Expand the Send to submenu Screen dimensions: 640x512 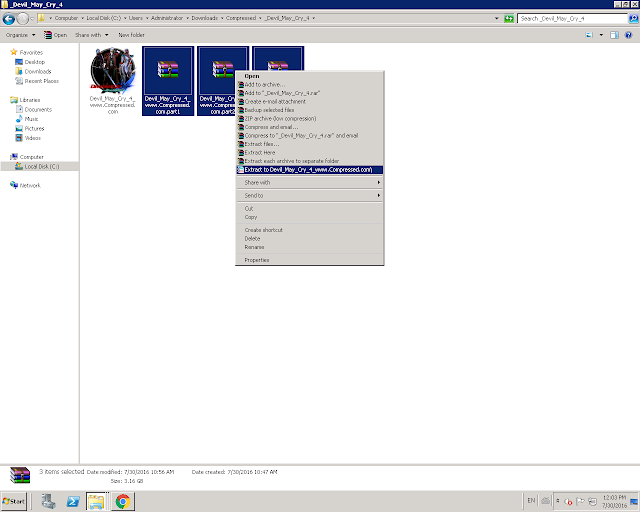coord(309,196)
